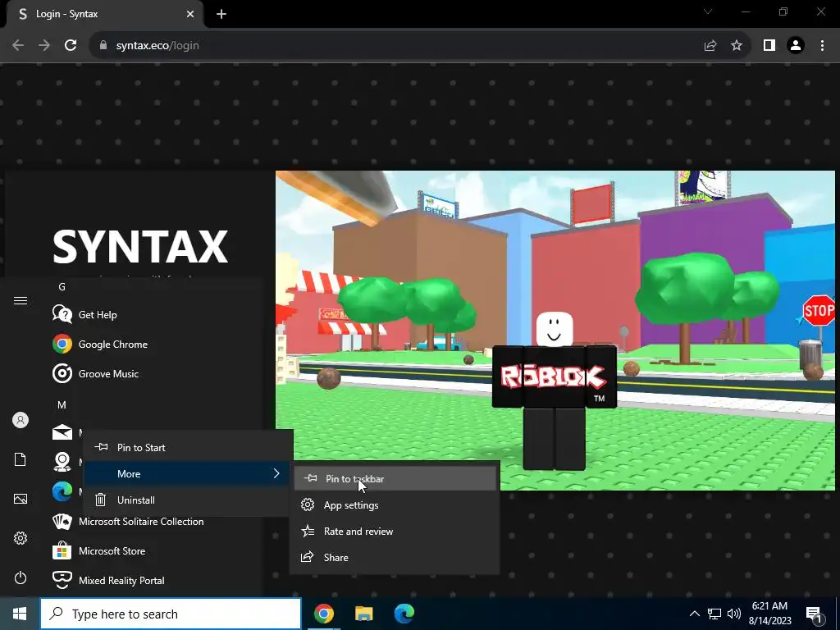Launch Get Help from Start list
The height and width of the screenshot is (630, 840).
pyautogui.click(x=155, y=314)
